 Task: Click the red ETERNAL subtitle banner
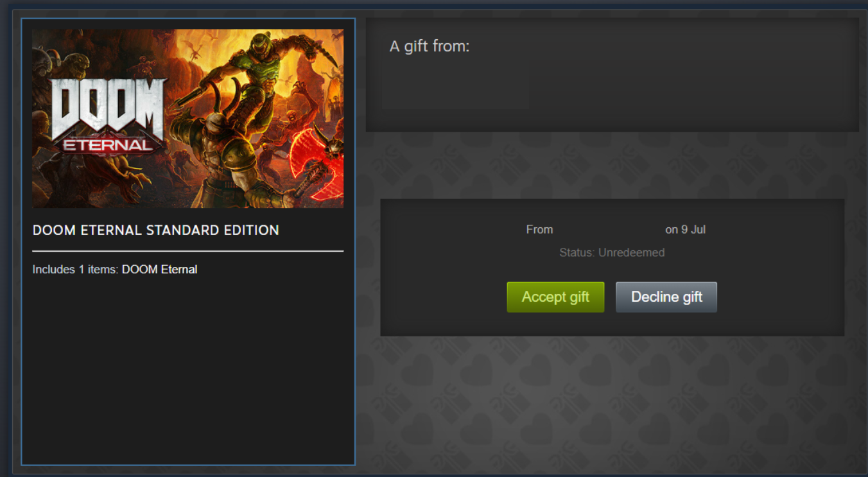[108, 145]
